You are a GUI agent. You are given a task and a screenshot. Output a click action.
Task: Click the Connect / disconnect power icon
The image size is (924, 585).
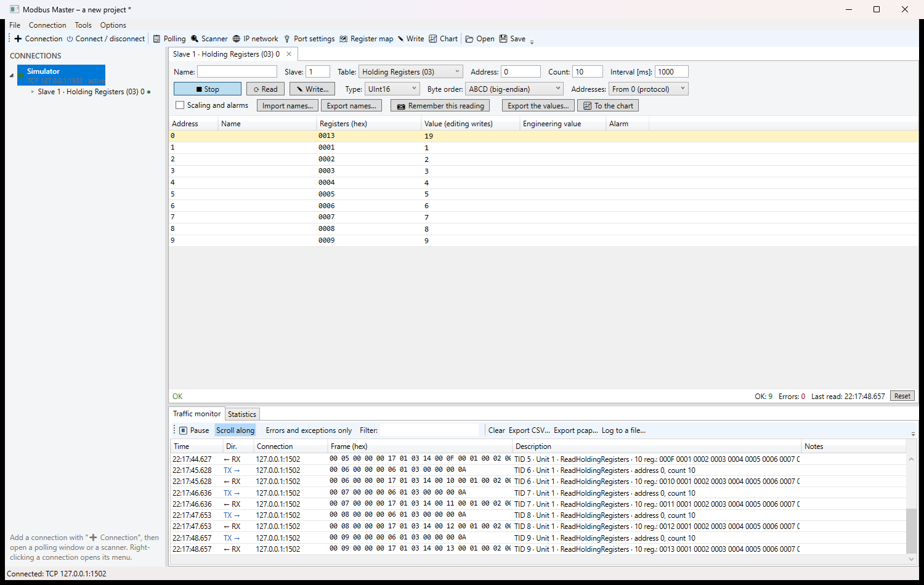coord(70,39)
